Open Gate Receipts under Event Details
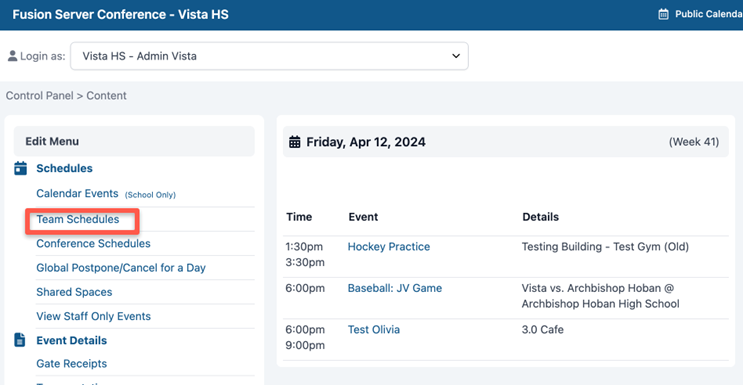This screenshot has height=385, width=743. (x=72, y=364)
